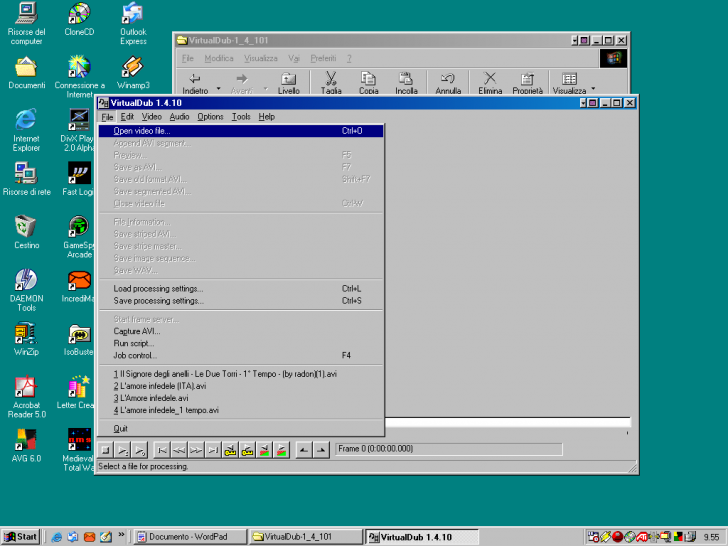
Task: Click Incolla paste button in explorer window
Action: 406,84
